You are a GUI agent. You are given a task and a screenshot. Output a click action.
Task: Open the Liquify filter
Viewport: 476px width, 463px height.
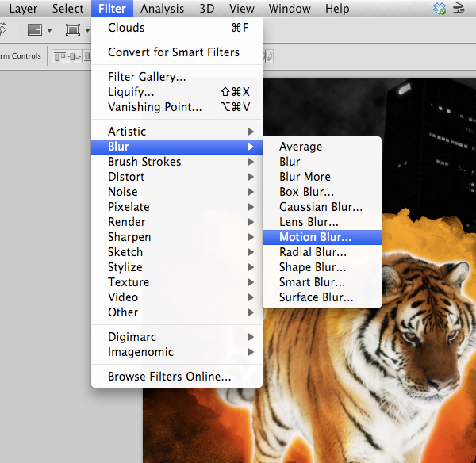[x=177, y=92]
